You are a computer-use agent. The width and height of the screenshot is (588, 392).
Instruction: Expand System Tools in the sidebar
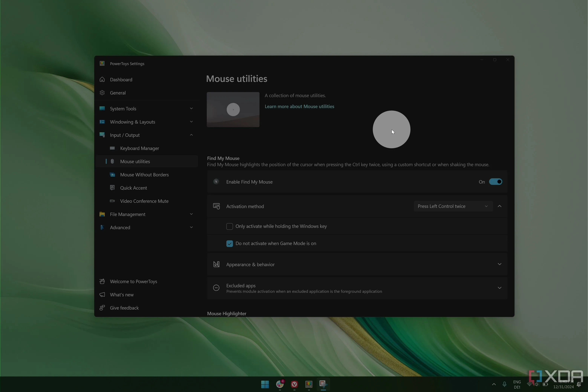(x=191, y=108)
